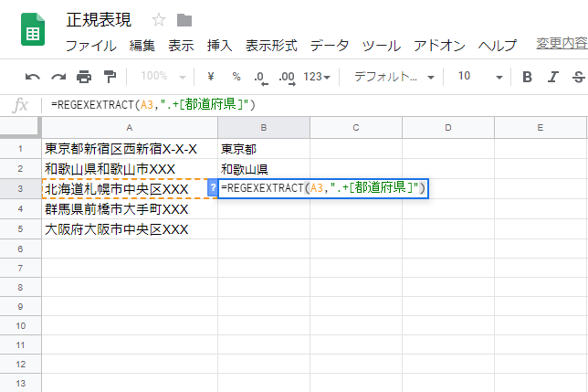This screenshot has width=588, height=392.
Task: Select cell 群馬県前橋市大手町XXX
Action: tap(130, 209)
